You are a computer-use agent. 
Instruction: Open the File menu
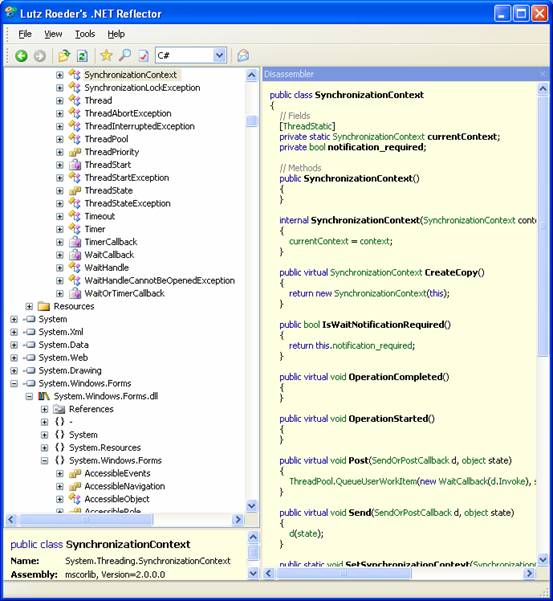point(25,34)
